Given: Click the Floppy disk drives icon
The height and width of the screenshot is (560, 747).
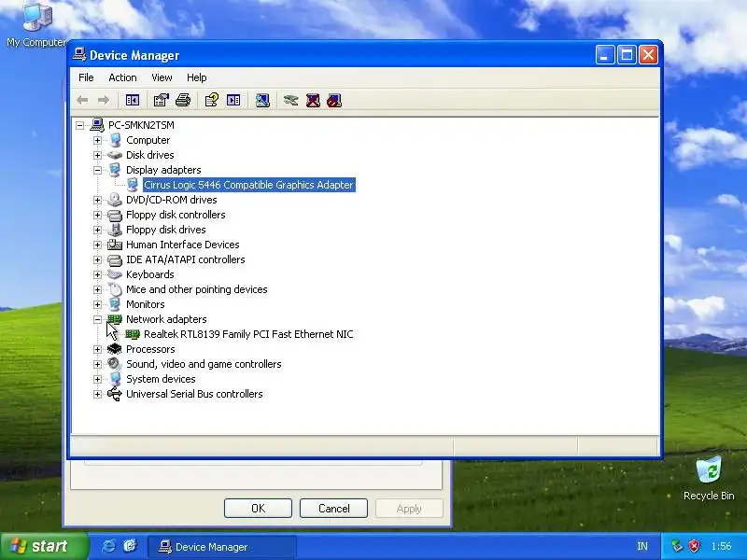Looking at the screenshot, I should tap(114, 230).
